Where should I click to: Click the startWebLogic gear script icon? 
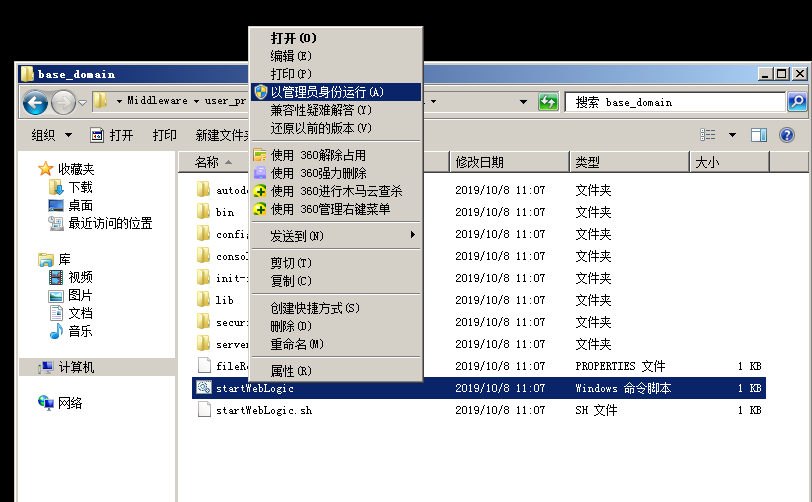204,388
